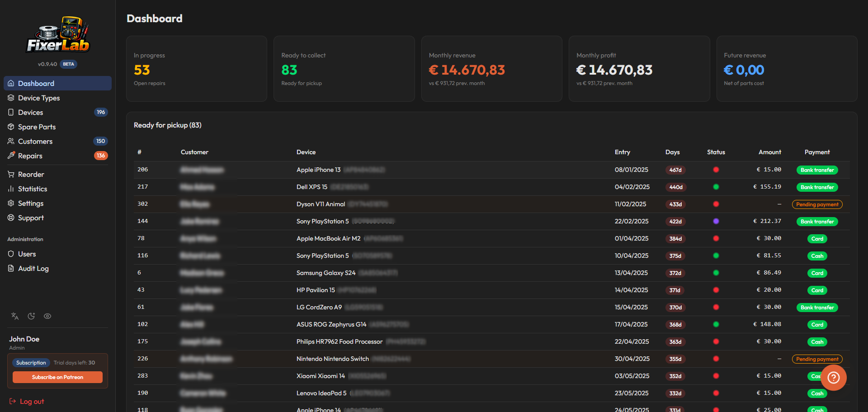The height and width of the screenshot is (412, 868).
Task: Click the home icon beside Dashboard
Action: coord(11,83)
